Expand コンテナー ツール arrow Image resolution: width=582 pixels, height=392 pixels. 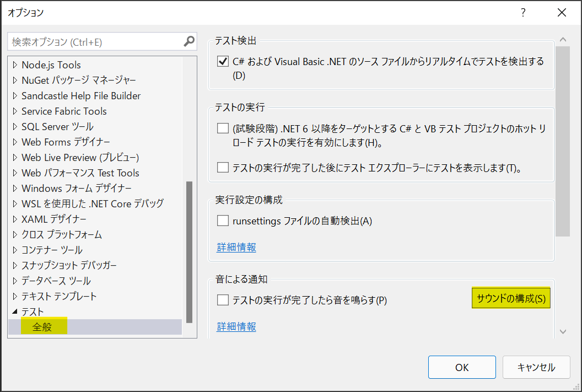(15, 250)
